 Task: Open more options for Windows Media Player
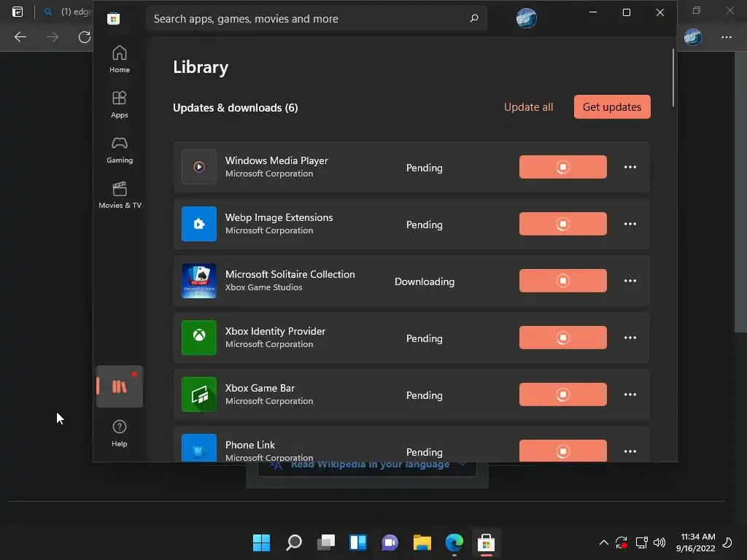pos(630,167)
